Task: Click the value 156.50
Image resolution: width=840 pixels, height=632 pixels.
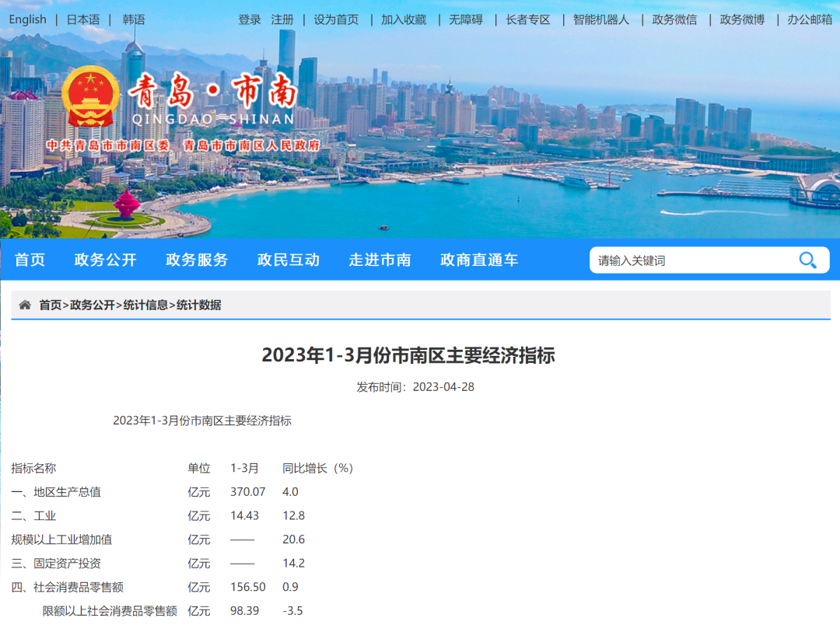Action: coord(248,587)
